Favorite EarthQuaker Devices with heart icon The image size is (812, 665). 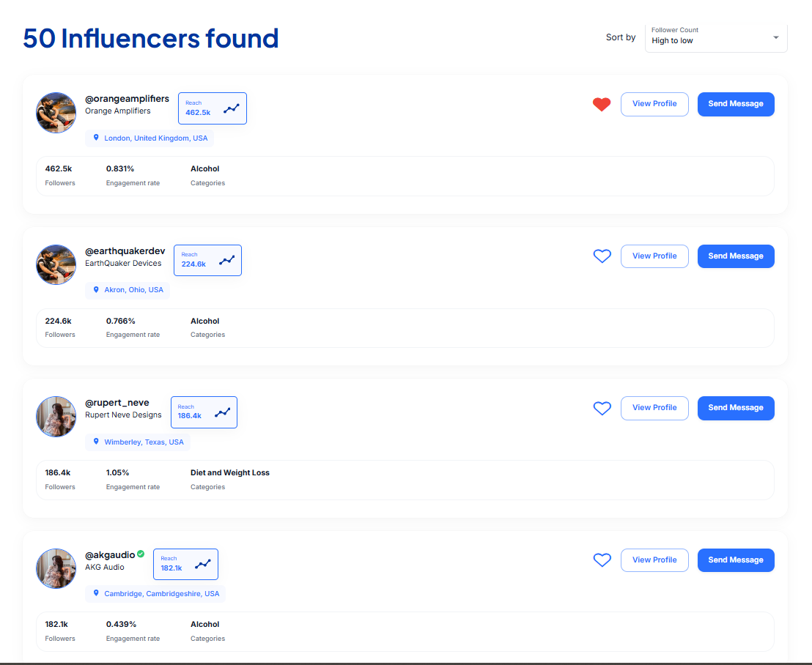[x=602, y=256]
